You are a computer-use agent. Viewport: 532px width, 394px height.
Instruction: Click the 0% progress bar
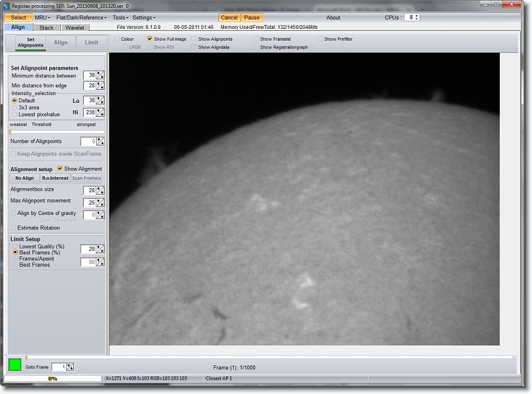52,378
